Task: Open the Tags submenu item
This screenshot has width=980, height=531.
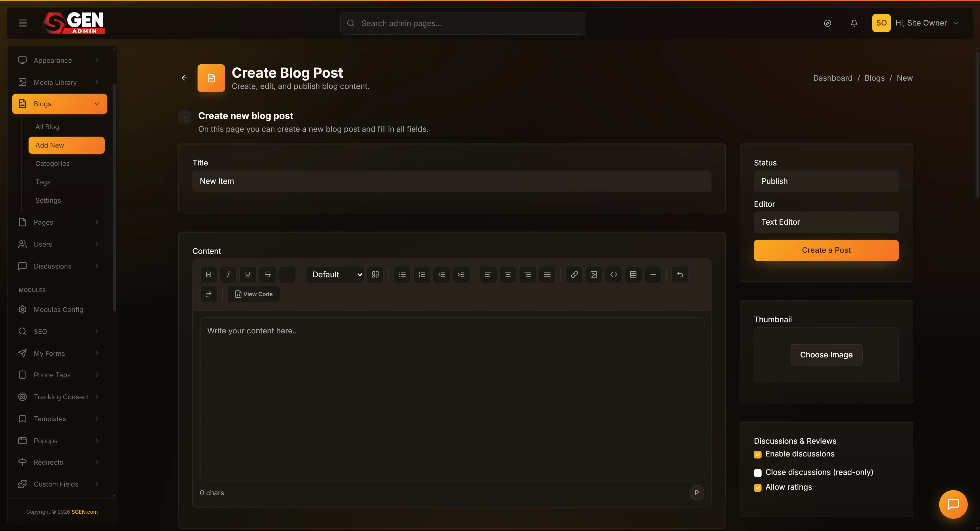Action: (x=66, y=182)
